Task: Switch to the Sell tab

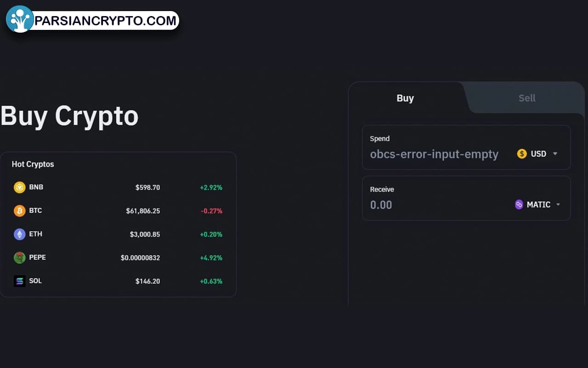Action: (527, 98)
